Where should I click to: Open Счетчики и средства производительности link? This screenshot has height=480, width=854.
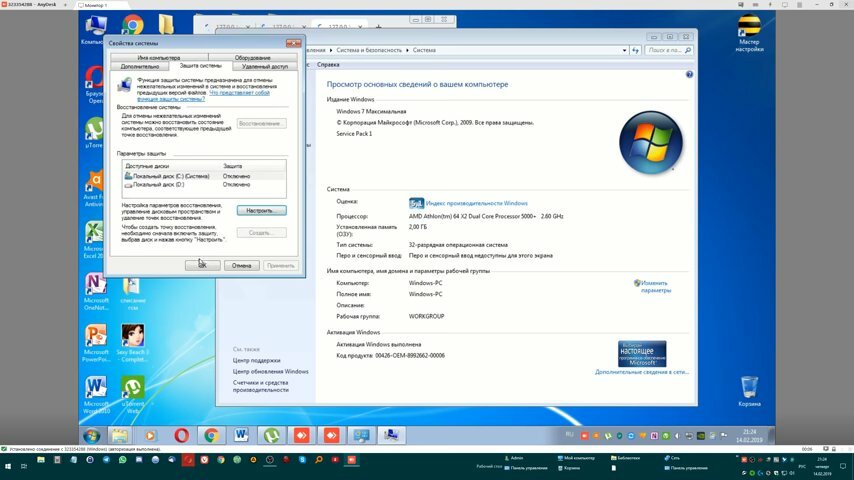coord(261,386)
